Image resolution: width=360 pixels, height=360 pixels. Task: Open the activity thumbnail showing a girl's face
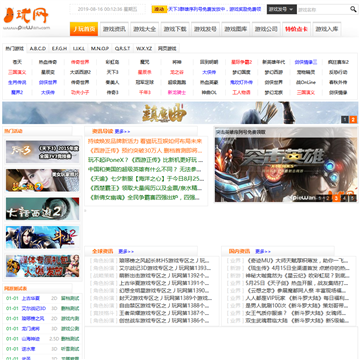pyautogui.click(x=42, y=180)
